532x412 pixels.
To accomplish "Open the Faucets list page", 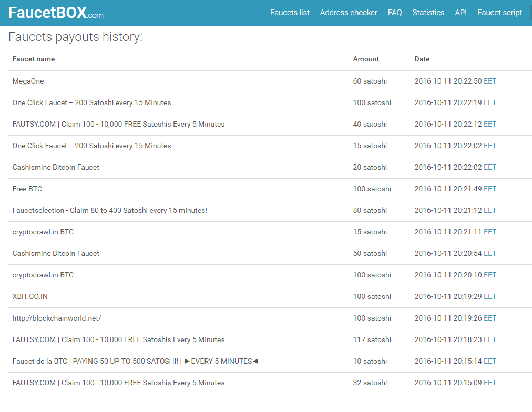I will pos(290,13).
